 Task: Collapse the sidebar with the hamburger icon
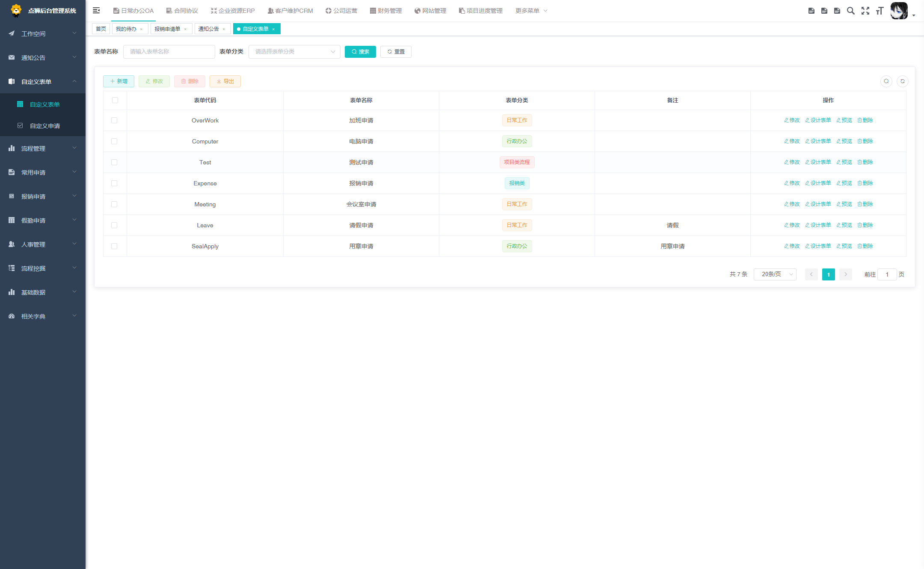(96, 10)
